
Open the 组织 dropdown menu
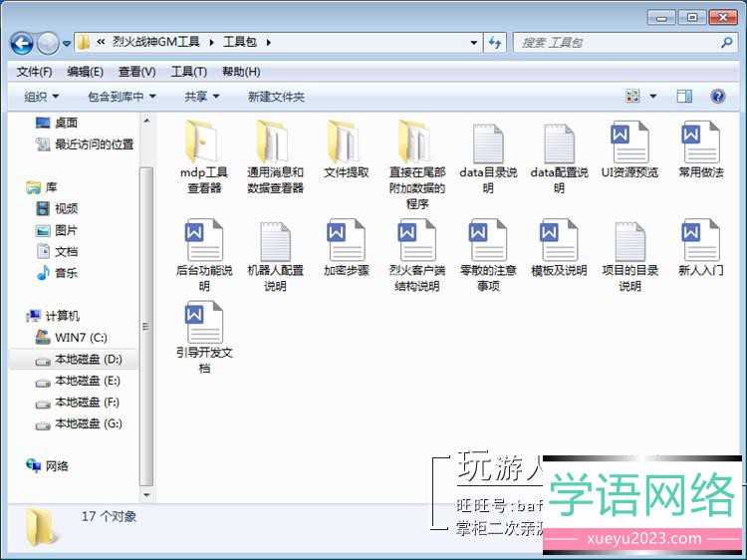(x=42, y=97)
